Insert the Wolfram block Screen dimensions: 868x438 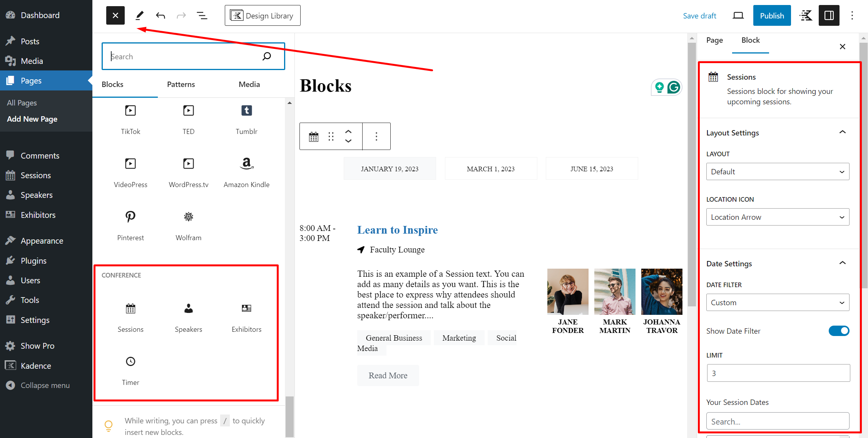pos(189,226)
